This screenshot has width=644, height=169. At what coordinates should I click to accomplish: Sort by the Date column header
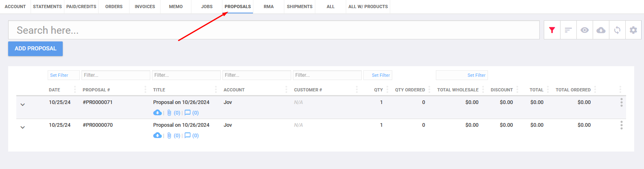click(x=55, y=90)
